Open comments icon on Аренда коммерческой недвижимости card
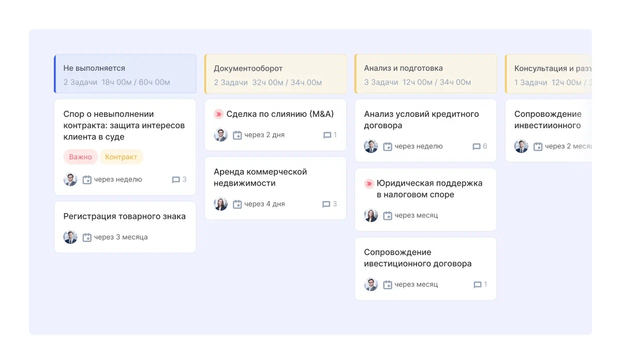The width and height of the screenshot is (621, 364). [326, 204]
